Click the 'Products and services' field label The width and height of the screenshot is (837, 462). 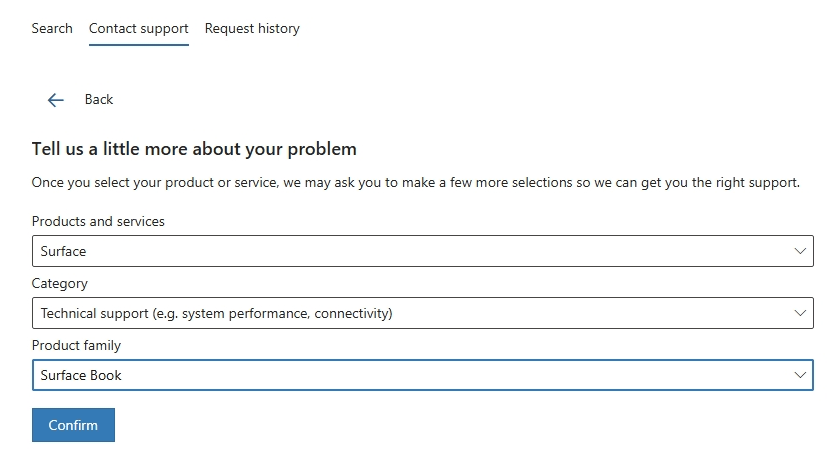[98, 221]
